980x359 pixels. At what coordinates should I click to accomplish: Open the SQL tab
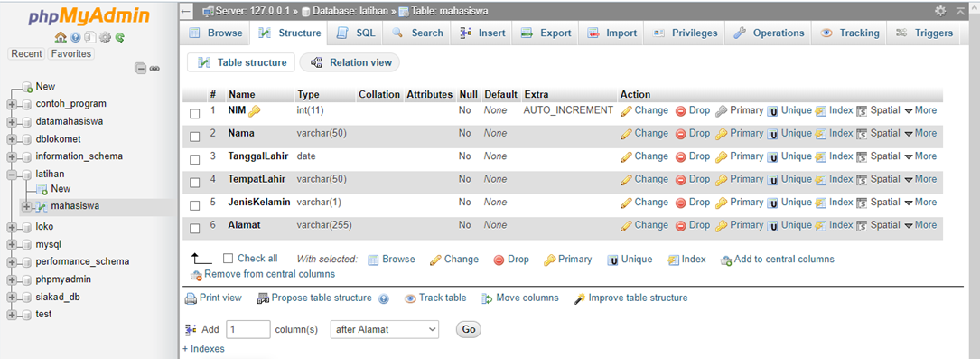point(356,33)
